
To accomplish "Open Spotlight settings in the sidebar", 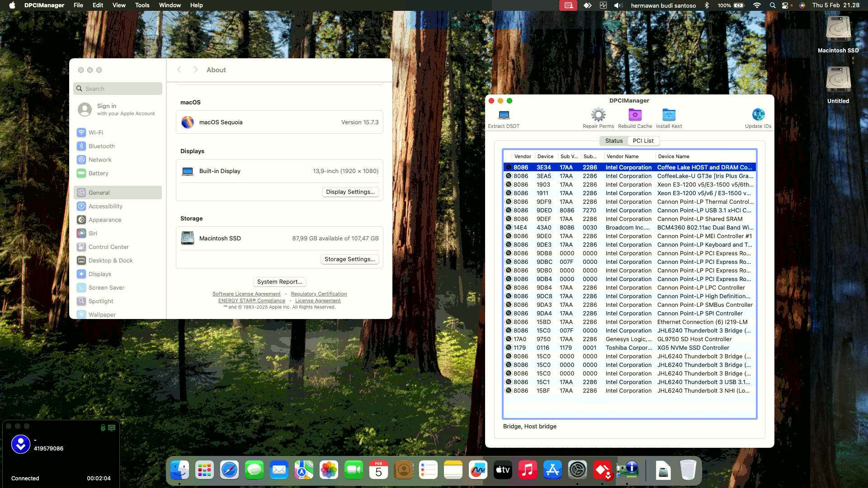I will pos(118,301).
